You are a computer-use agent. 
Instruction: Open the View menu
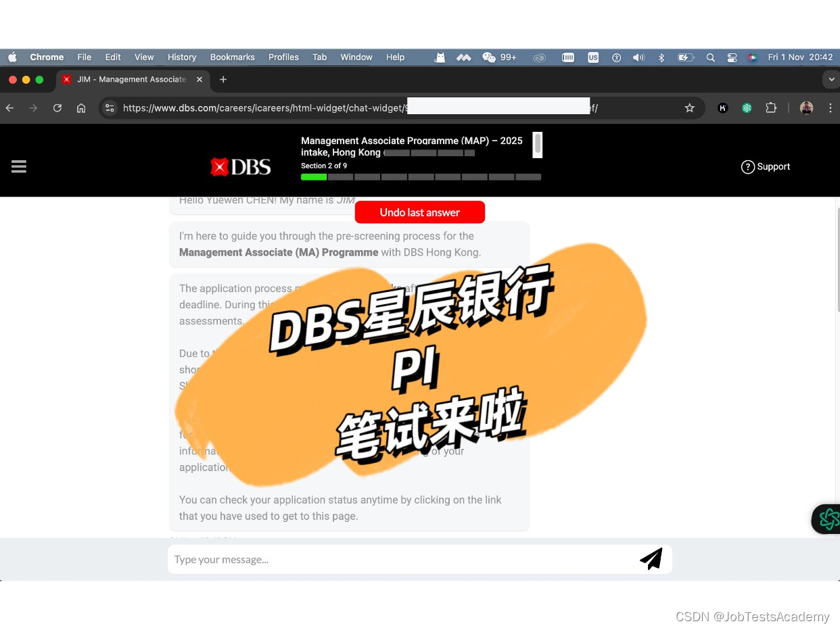pyautogui.click(x=144, y=57)
